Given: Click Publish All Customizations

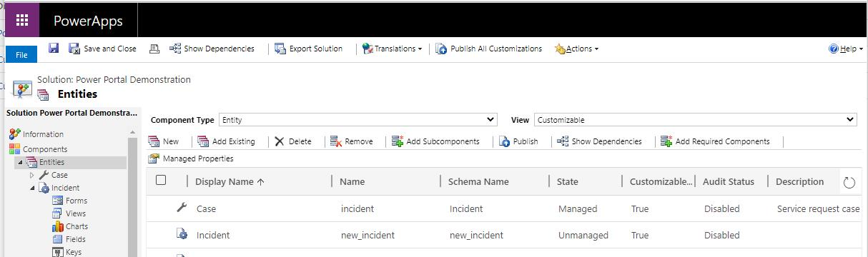Looking at the screenshot, I should [x=489, y=49].
